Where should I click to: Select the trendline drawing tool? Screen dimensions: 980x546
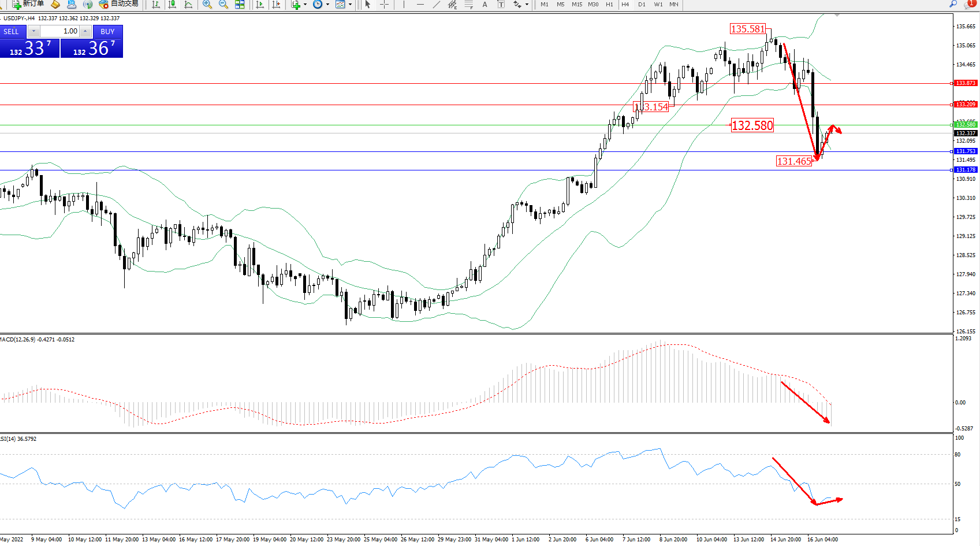coord(437,5)
